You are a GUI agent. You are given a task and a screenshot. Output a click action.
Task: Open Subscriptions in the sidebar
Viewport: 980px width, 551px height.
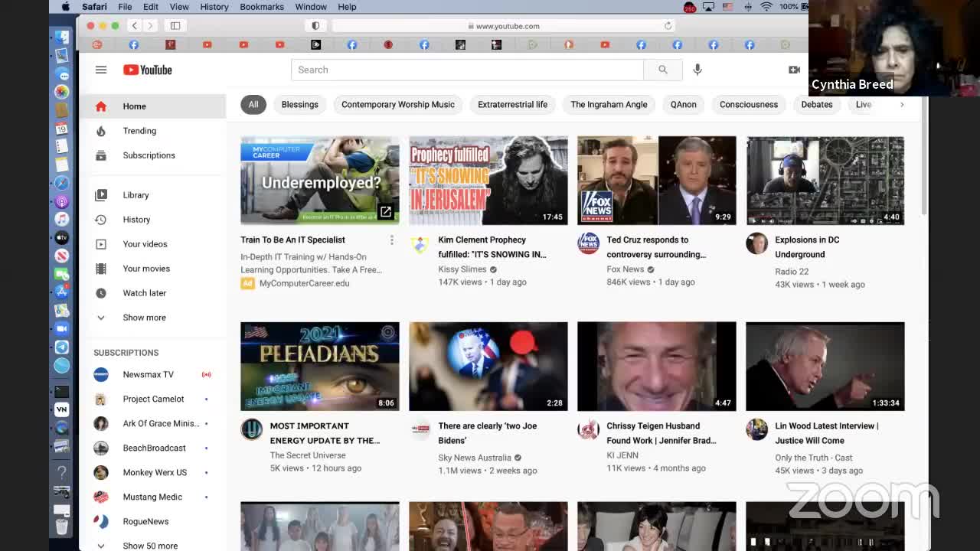pyautogui.click(x=153, y=155)
